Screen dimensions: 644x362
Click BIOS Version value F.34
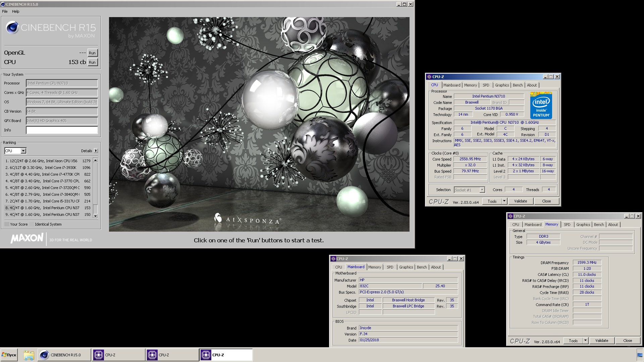tap(408, 334)
